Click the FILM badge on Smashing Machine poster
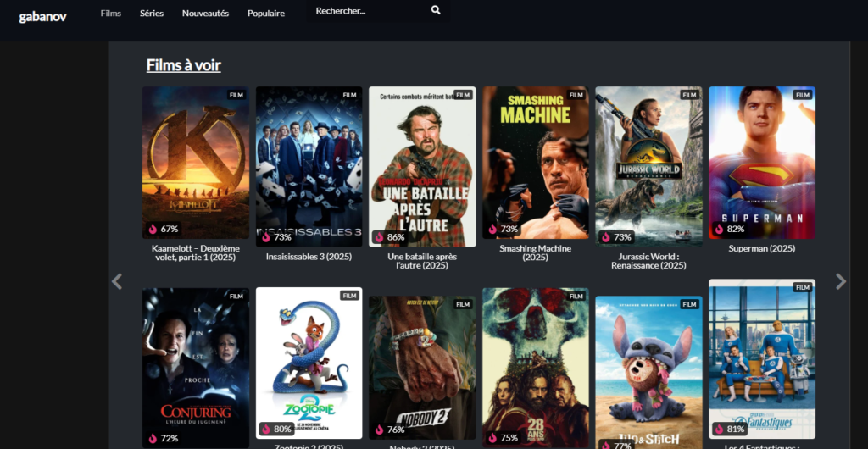Image resolution: width=868 pixels, height=449 pixels. pos(576,95)
